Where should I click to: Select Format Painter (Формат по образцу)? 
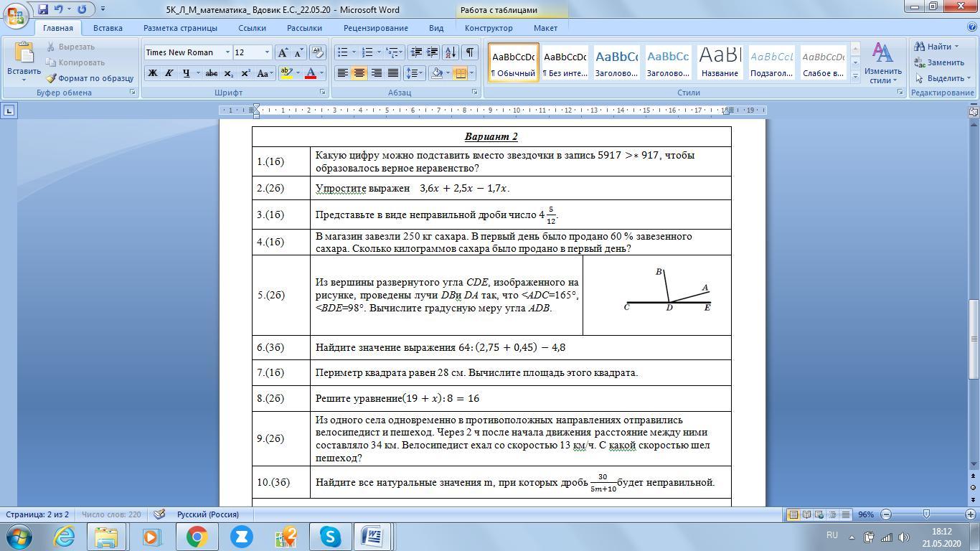pos(90,78)
